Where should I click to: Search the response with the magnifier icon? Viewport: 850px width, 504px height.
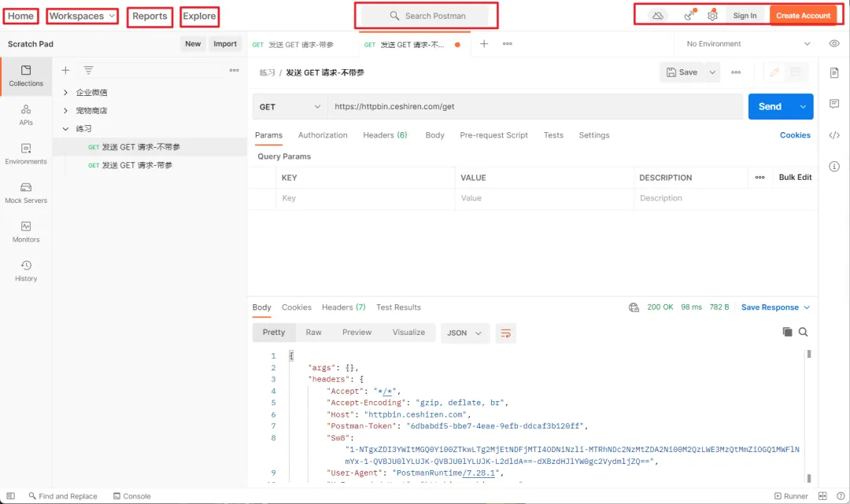(x=804, y=333)
